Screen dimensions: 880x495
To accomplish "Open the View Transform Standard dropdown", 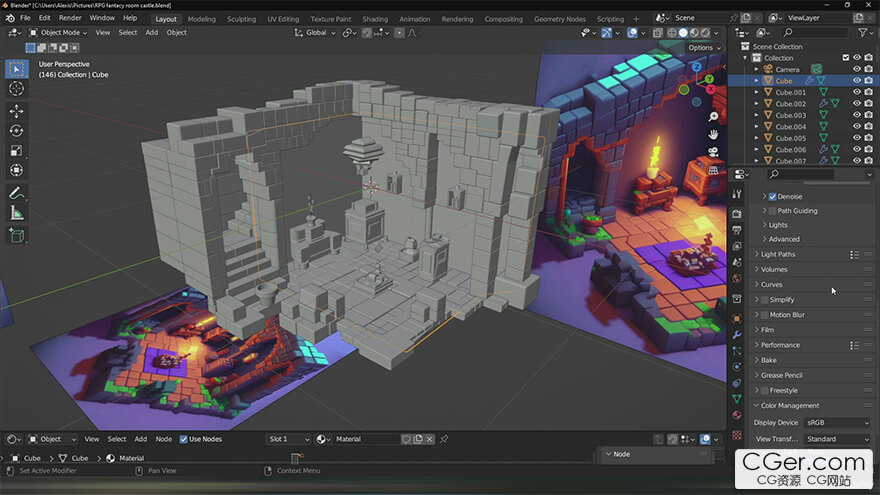I will point(837,439).
